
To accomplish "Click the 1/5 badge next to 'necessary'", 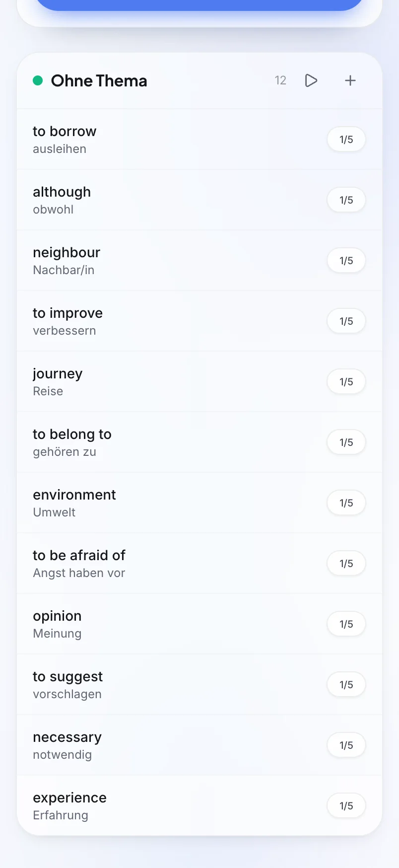I will [x=346, y=745].
